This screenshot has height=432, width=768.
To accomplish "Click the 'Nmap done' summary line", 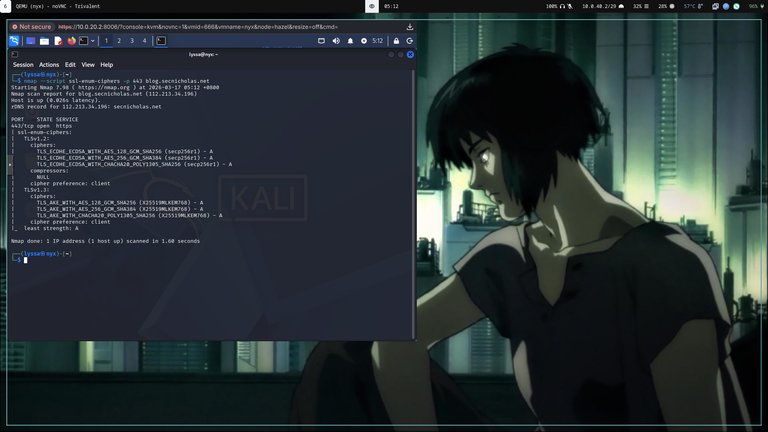I will point(105,241).
